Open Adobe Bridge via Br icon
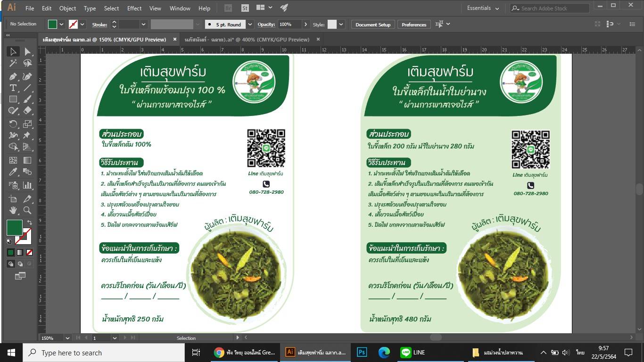The image size is (644, 362). click(x=228, y=8)
